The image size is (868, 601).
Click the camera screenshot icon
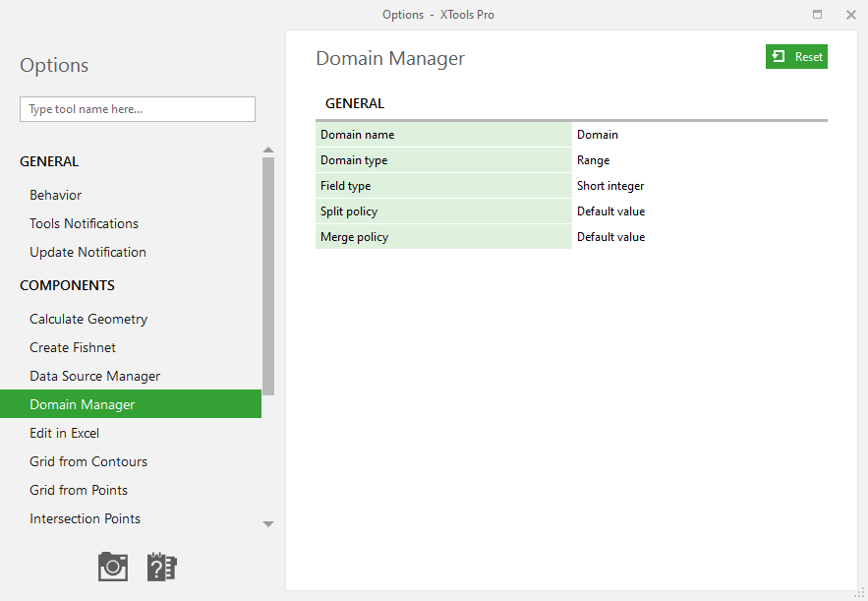click(x=113, y=567)
